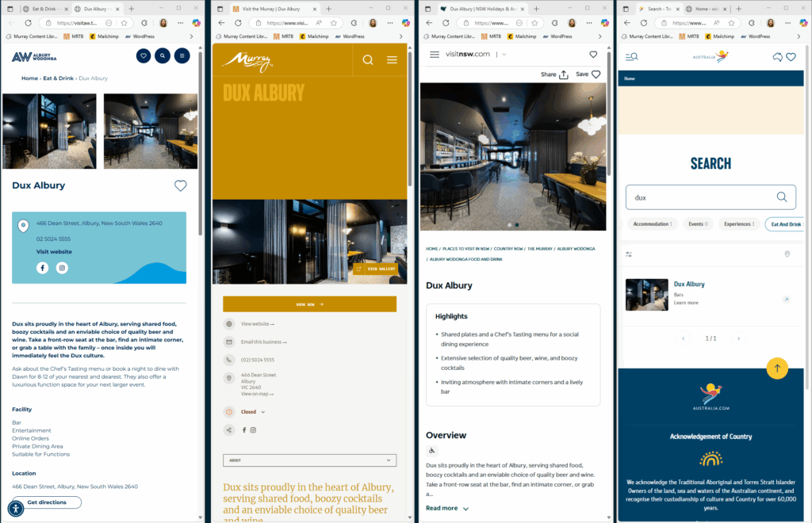
Task: Select Eat And Drink filter chip
Action: tap(786, 224)
